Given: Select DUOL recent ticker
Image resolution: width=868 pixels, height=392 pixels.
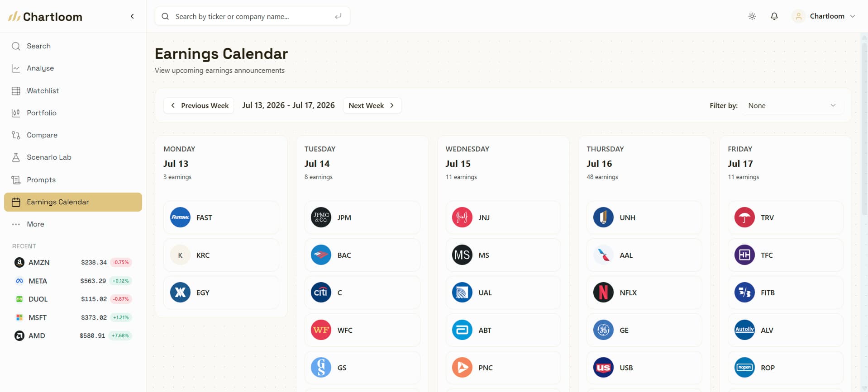Looking at the screenshot, I should [x=73, y=299].
